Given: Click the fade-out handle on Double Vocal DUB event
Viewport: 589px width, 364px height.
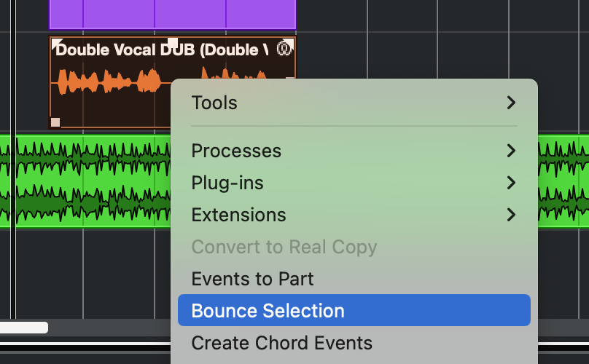Looking at the screenshot, I should click(x=290, y=41).
